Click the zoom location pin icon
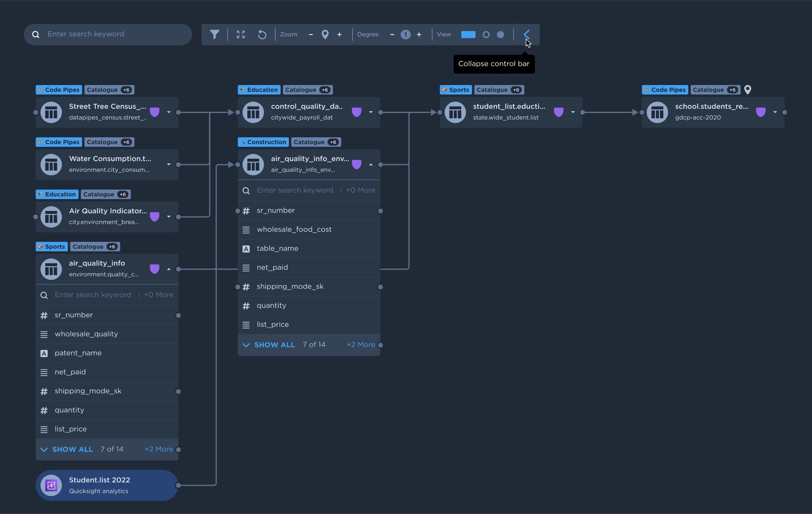 (325, 34)
